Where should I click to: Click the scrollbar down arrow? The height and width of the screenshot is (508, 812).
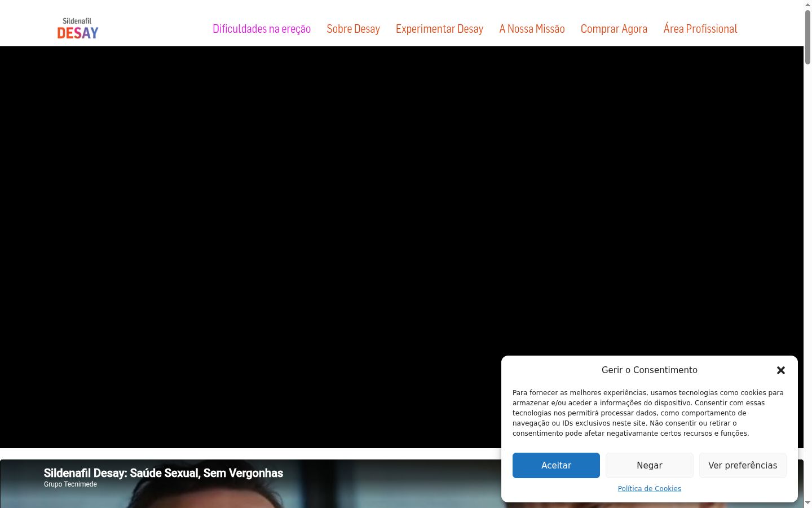(x=807, y=503)
